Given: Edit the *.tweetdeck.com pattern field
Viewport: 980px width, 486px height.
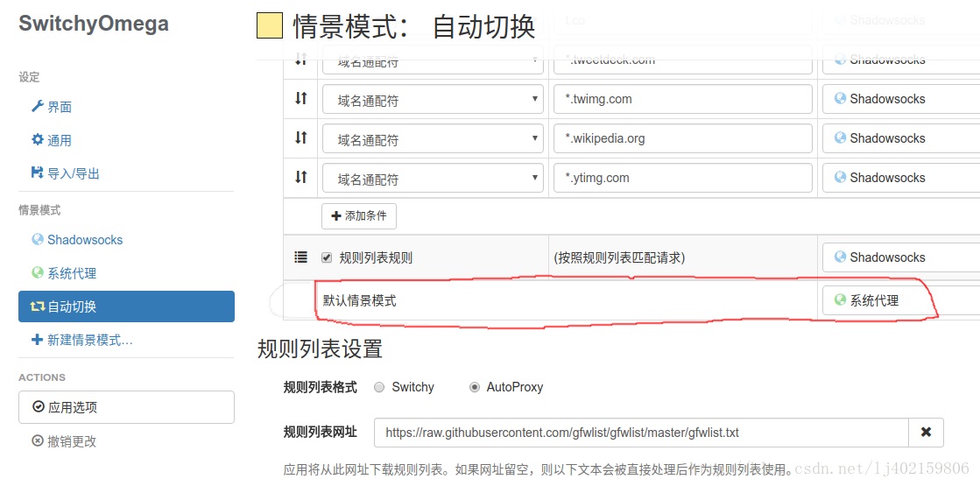Looking at the screenshot, I should (x=682, y=60).
